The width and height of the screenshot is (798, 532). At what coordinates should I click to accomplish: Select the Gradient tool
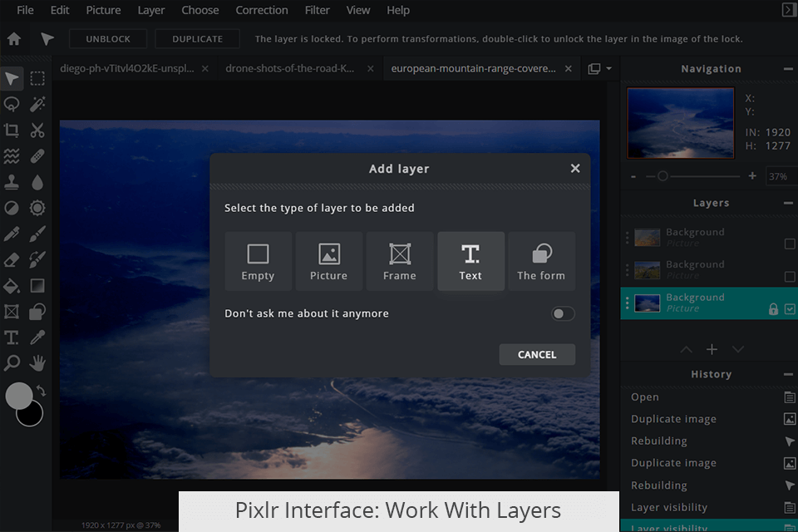tap(37, 286)
